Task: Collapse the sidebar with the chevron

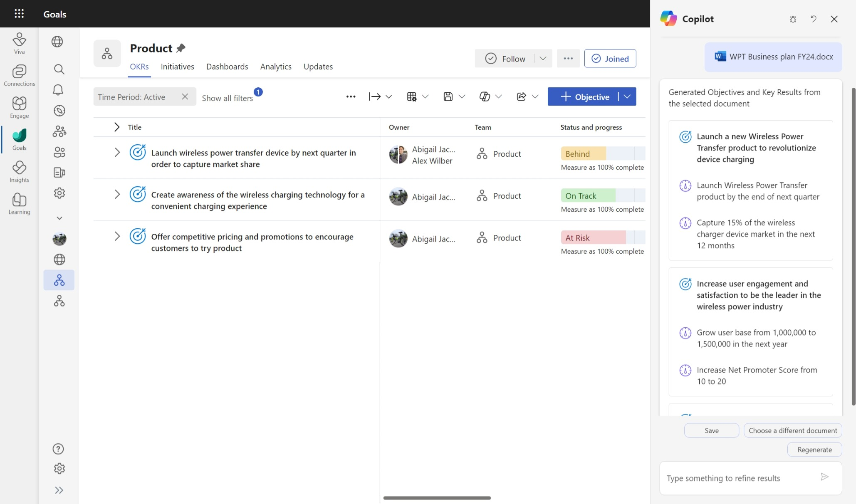Action: (x=59, y=490)
